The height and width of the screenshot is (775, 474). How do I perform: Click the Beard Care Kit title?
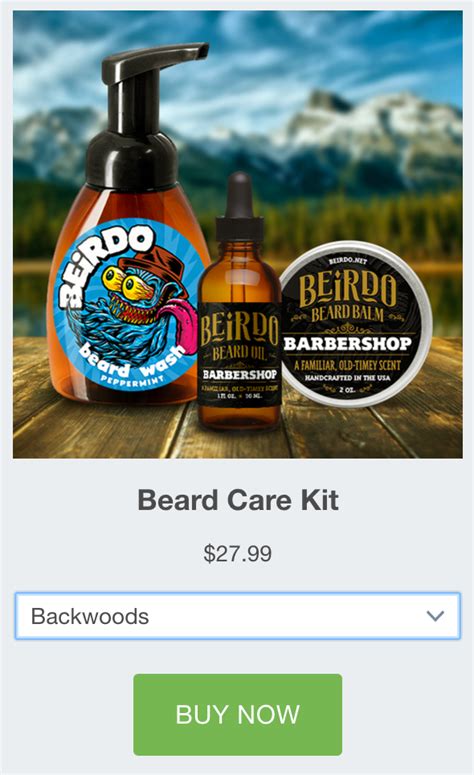238,500
